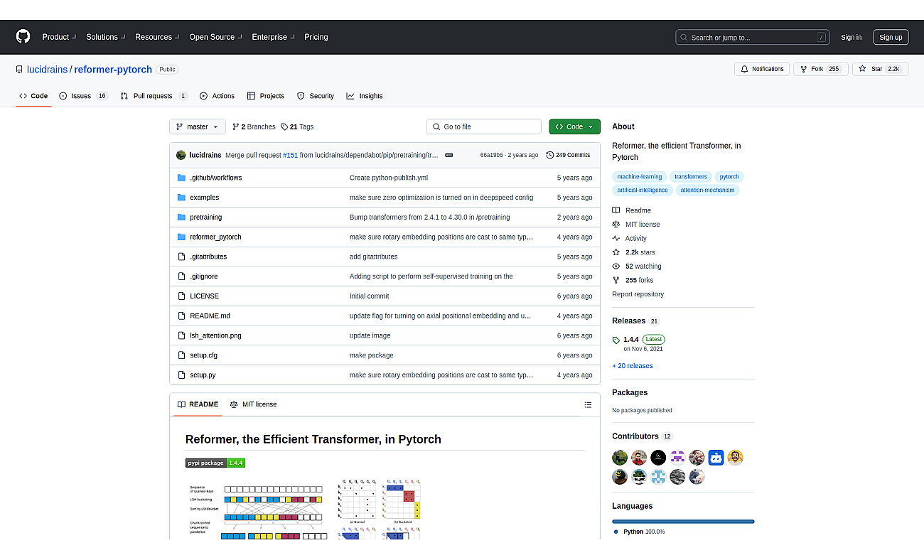The image size is (924, 560).
Task: Click the GitHub logo in the header
Action: 23,37
